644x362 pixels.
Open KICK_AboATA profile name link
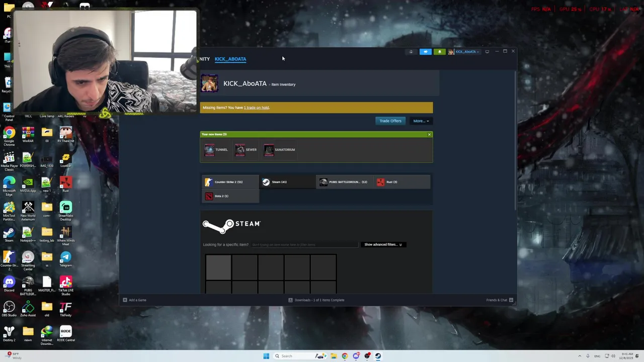(x=245, y=84)
